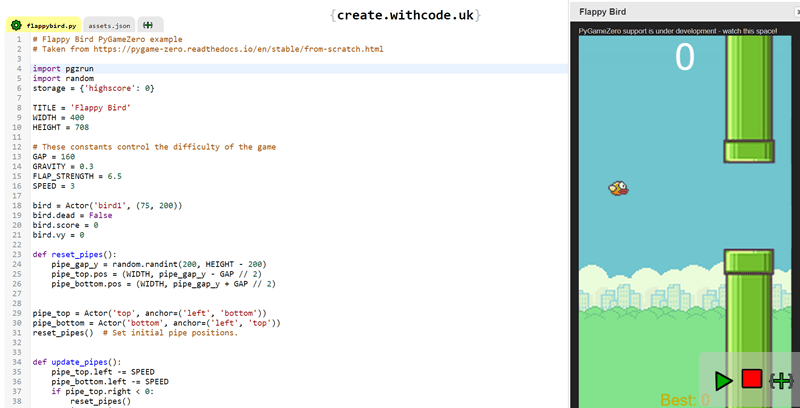Click the Flappy Bird output panel title
Image resolution: width=800 pixels, height=408 pixels.
click(x=603, y=12)
